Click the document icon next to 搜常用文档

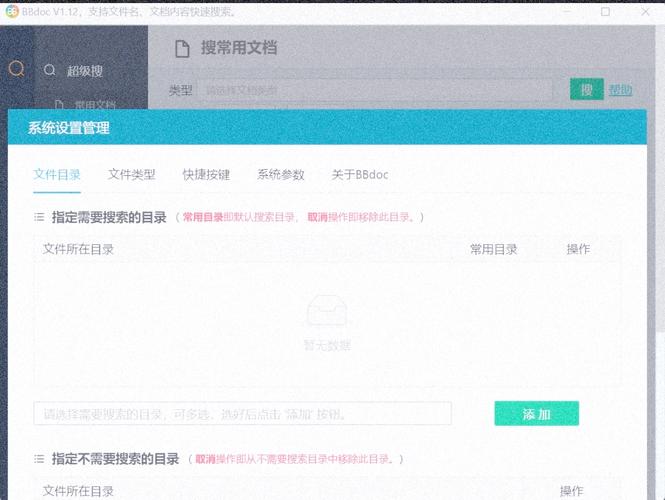coord(182,48)
